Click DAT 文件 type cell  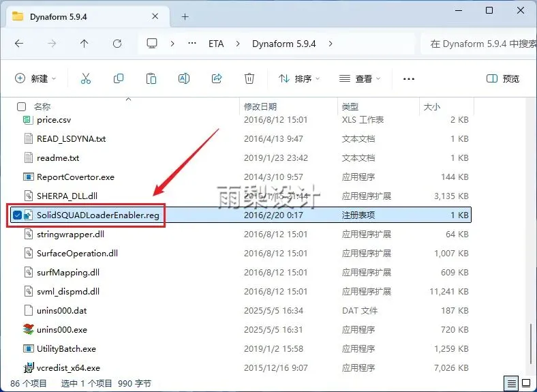[360, 310]
